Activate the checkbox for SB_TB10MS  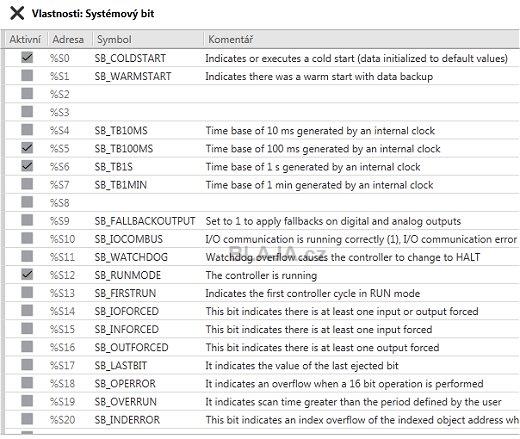[x=27, y=129]
